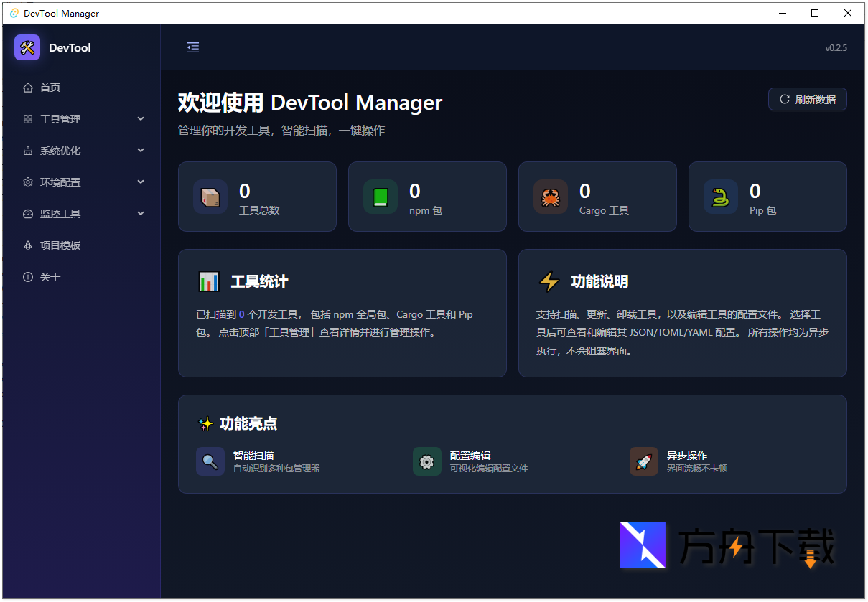Click the Cargo crab icon
Viewport: 868px width, 602px height.
pyautogui.click(x=551, y=196)
